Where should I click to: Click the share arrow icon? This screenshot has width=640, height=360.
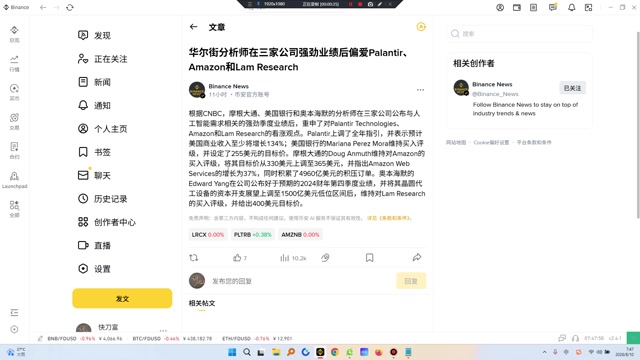point(417,257)
